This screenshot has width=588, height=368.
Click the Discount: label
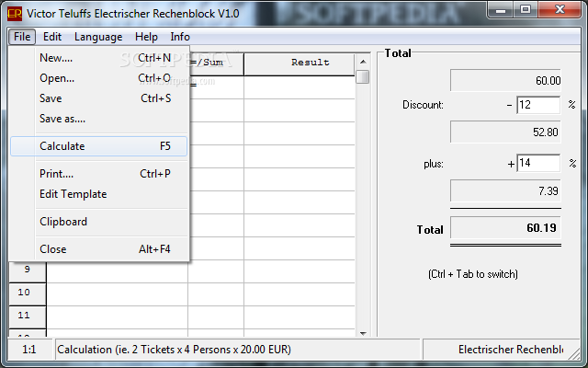click(x=423, y=105)
